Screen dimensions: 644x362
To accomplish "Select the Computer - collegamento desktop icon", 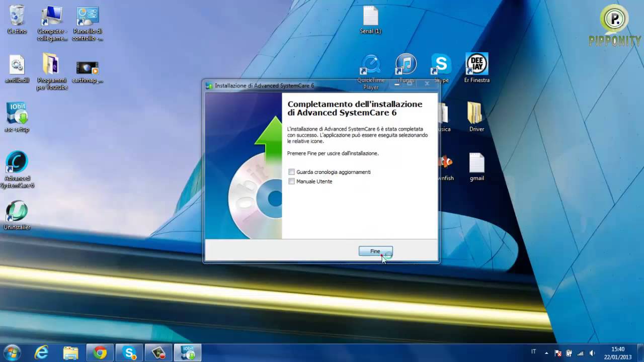I will tap(52, 23).
